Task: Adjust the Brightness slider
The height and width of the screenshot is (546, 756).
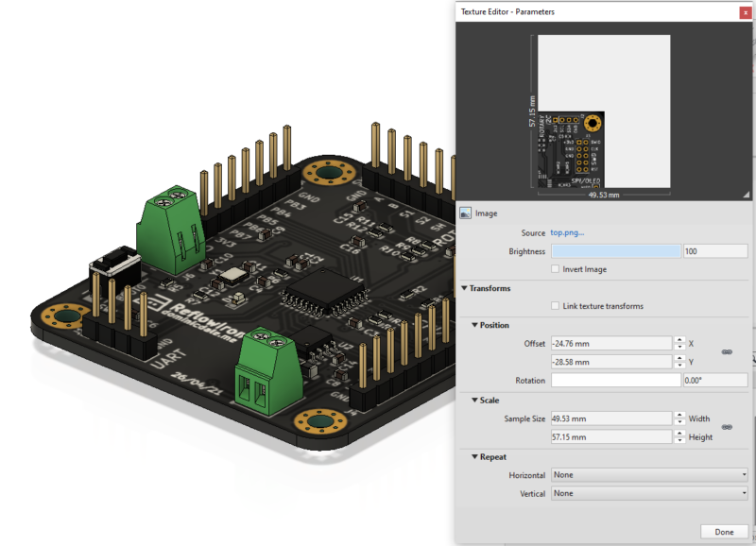Action: click(614, 251)
